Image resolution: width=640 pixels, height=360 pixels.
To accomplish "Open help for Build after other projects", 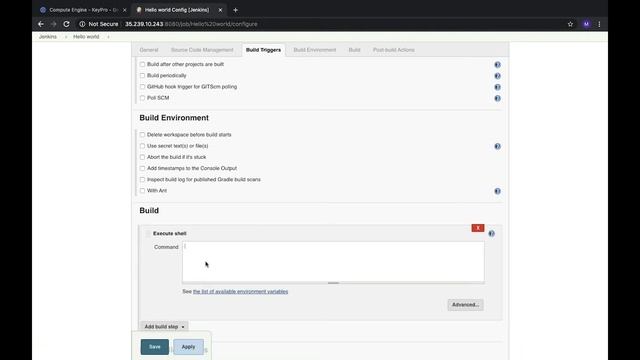I will (497, 64).
